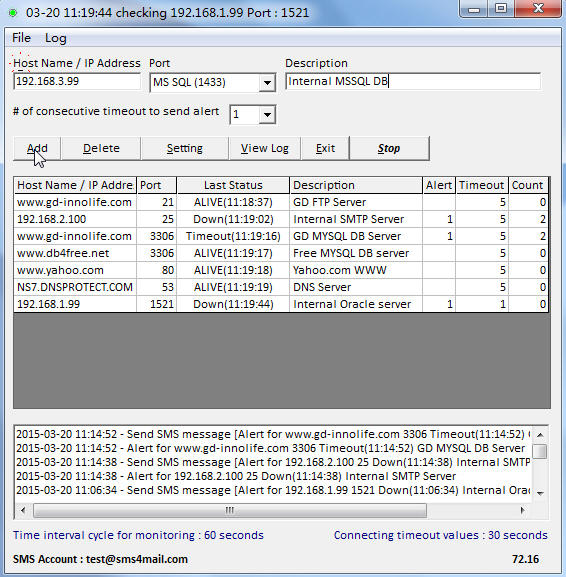The width and height of the screenshot is (566, 577).
Task: Sort by the Port column header
Action: pyautogui.click(x=157, y=185)
